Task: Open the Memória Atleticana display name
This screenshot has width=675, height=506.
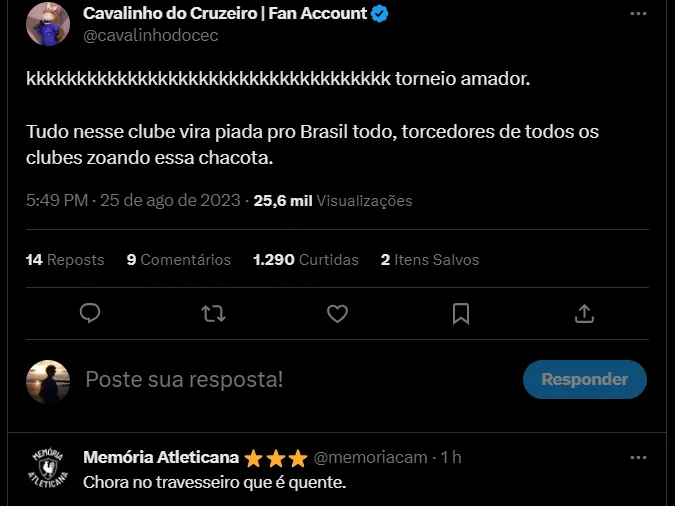Action: [x=161, y=457]
